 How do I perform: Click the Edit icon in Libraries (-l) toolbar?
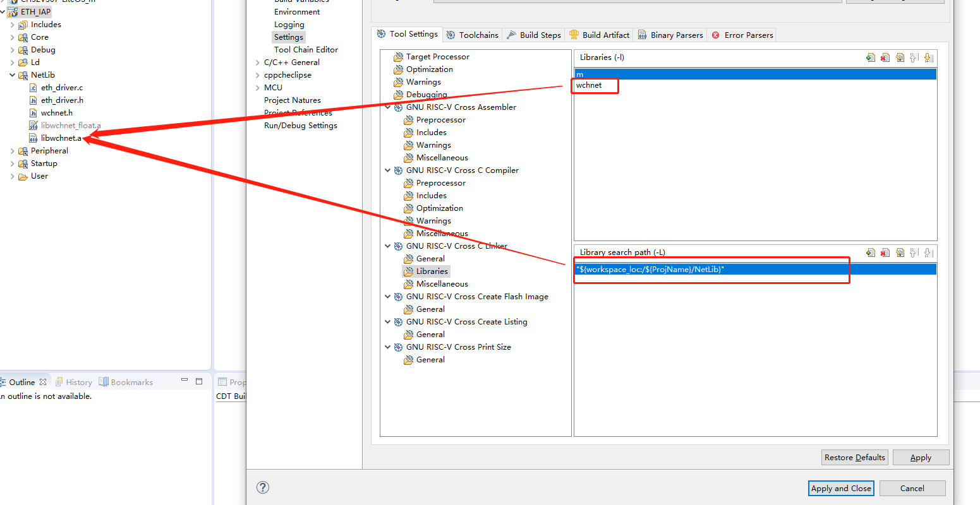tap(900, 57)
